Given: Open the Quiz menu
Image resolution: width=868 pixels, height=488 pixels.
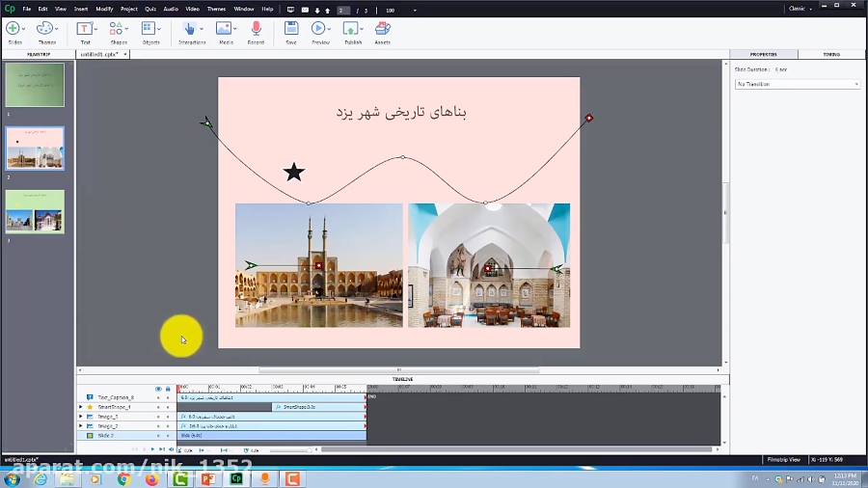Looking at the screenshot, I should click(x=150, y=10).
